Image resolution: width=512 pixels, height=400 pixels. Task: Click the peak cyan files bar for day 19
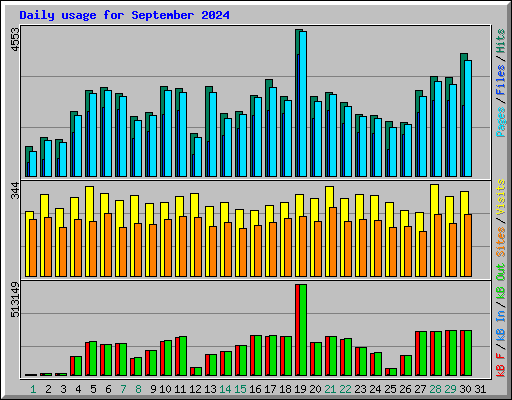(x=303, y=104)
